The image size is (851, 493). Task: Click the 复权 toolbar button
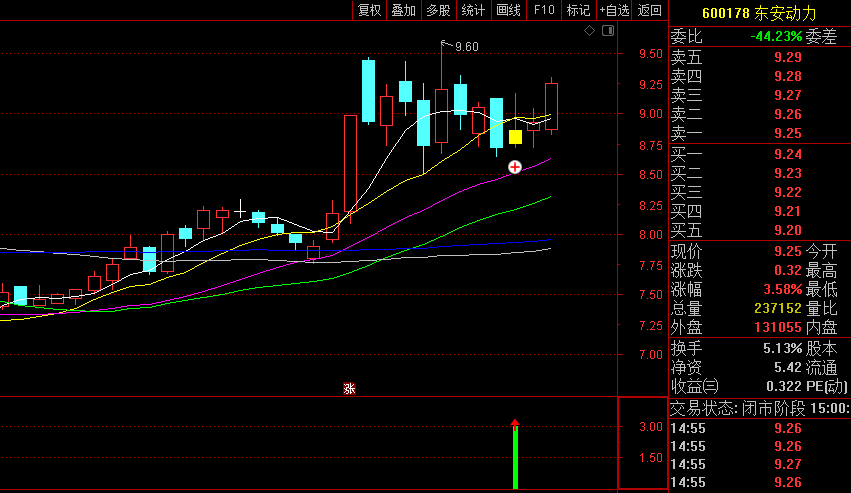(x=370, y=10)
